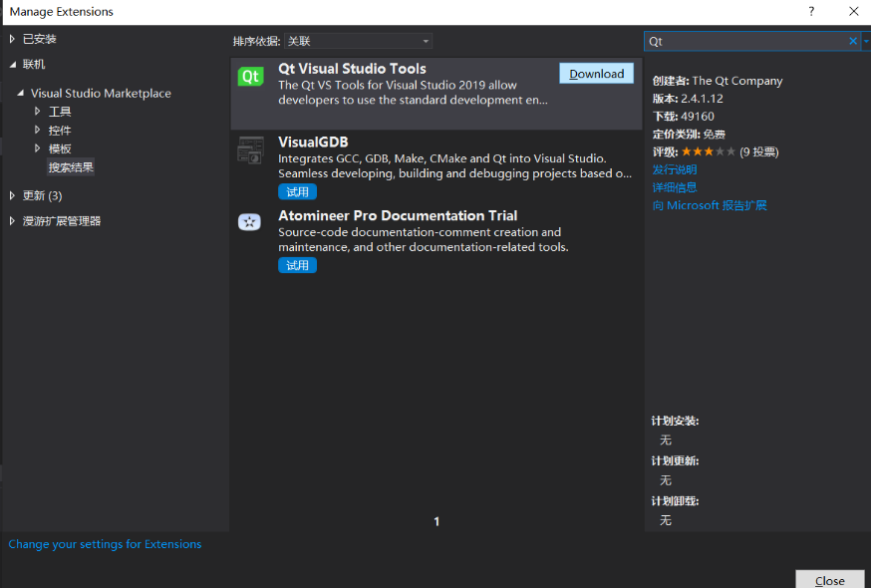Click the VisualGDB description text
Viewport: 871px width, 588px height.
coord(455,165)
